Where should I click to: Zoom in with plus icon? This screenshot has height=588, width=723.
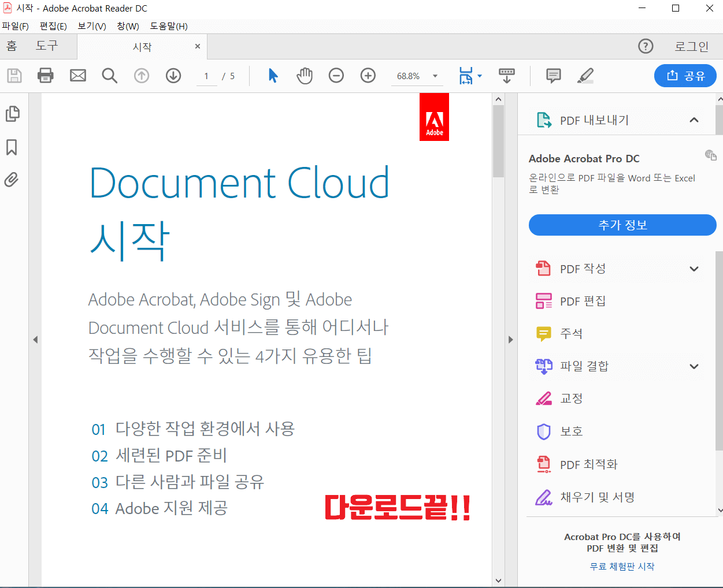pos(368,76)
